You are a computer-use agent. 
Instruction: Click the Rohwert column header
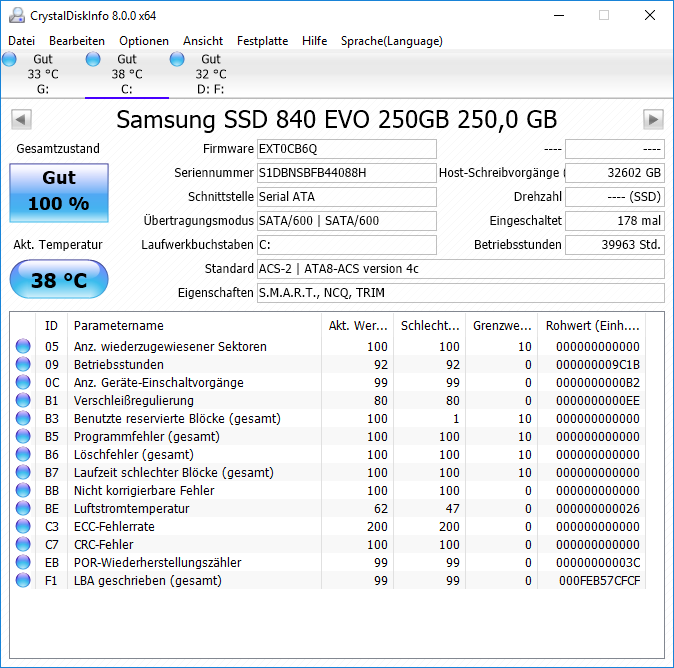point(592,326)
